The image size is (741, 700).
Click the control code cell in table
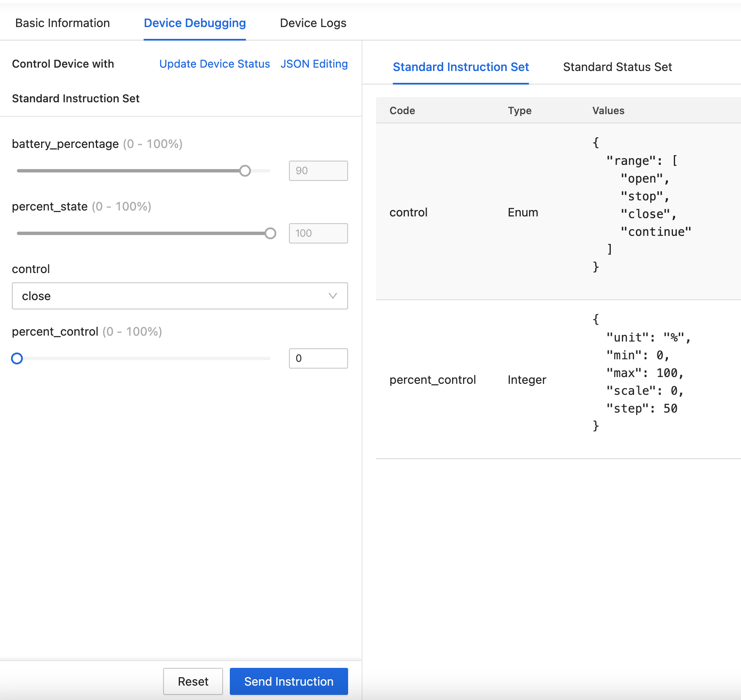point(409,212)
